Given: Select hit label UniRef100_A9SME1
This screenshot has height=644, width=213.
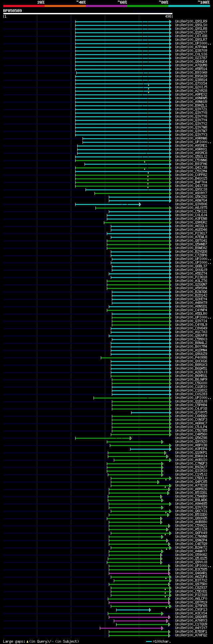Looking at the screenshot, I should pos(191,145).
